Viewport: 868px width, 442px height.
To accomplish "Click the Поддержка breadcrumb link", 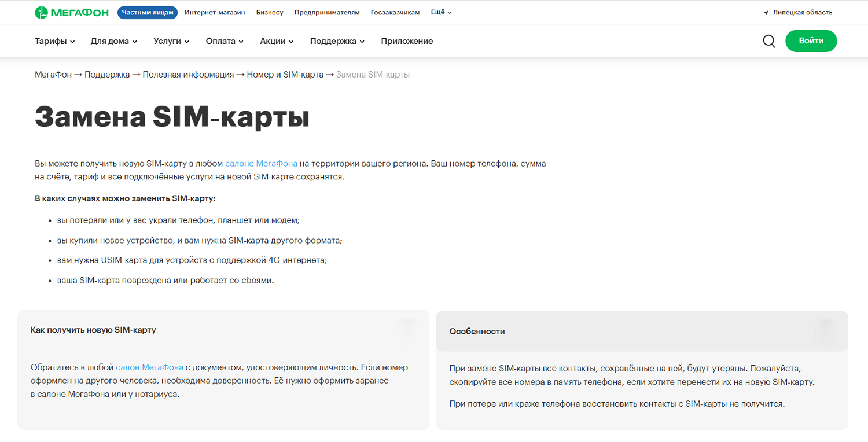I will (x=107, y=75).
